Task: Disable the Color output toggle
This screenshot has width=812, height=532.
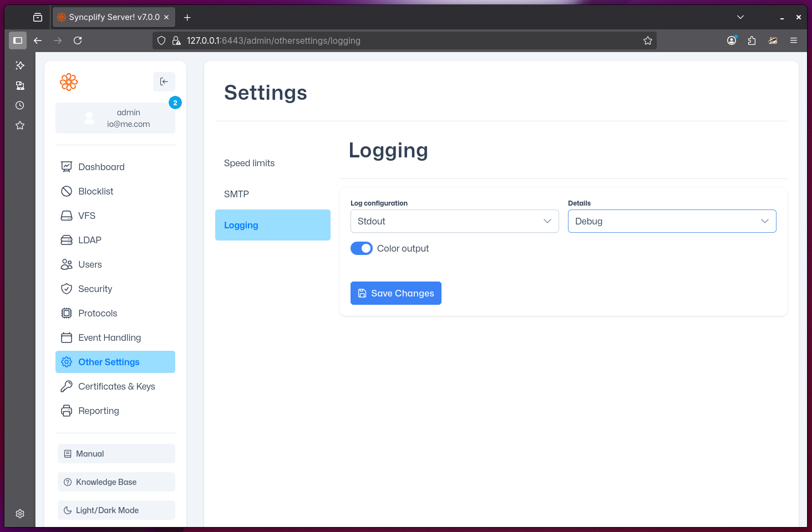Action: click(361, 248)
